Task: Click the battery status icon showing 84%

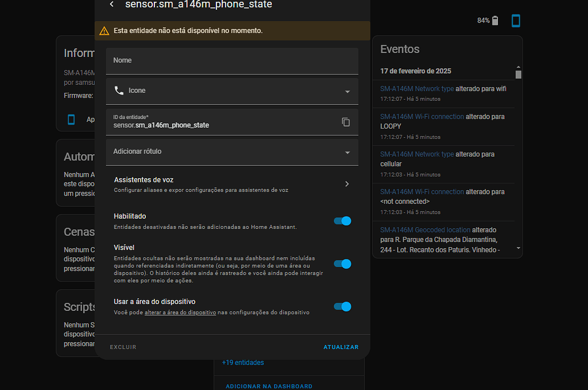Action: pyautogui.click(x=495, y=20)
